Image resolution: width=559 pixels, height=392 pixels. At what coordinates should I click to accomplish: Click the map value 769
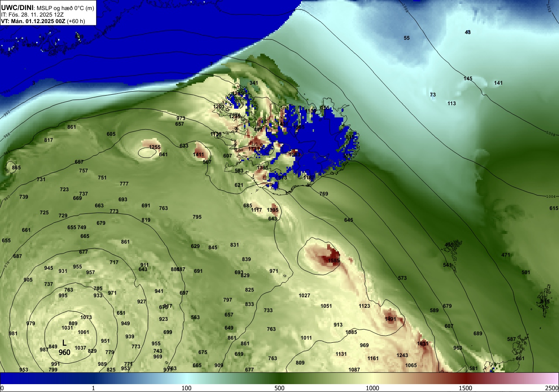point(324,194)
